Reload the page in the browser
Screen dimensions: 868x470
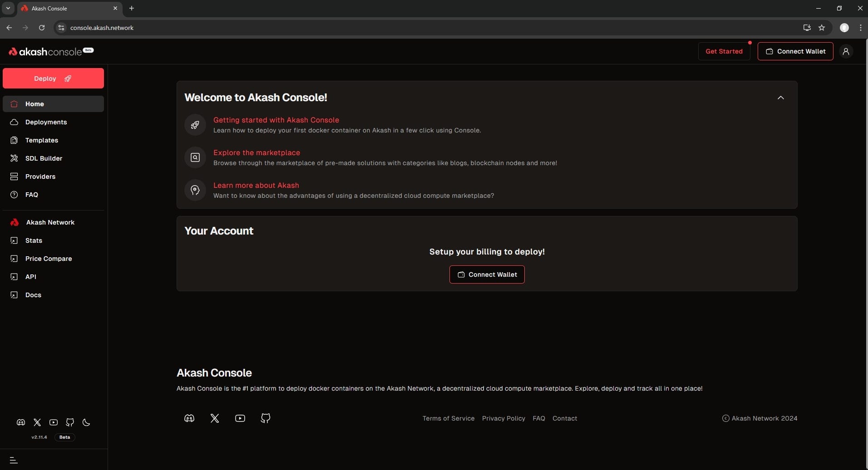[x=42, y=28]
